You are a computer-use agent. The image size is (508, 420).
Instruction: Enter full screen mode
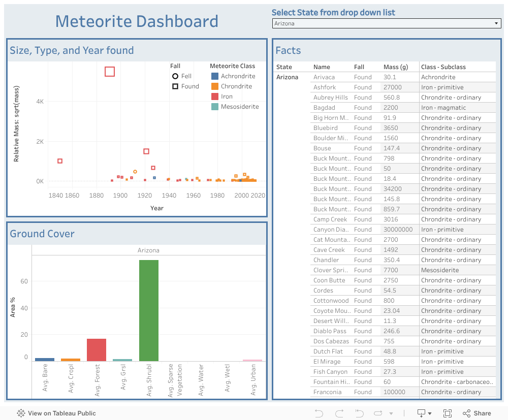click(448, 413)
